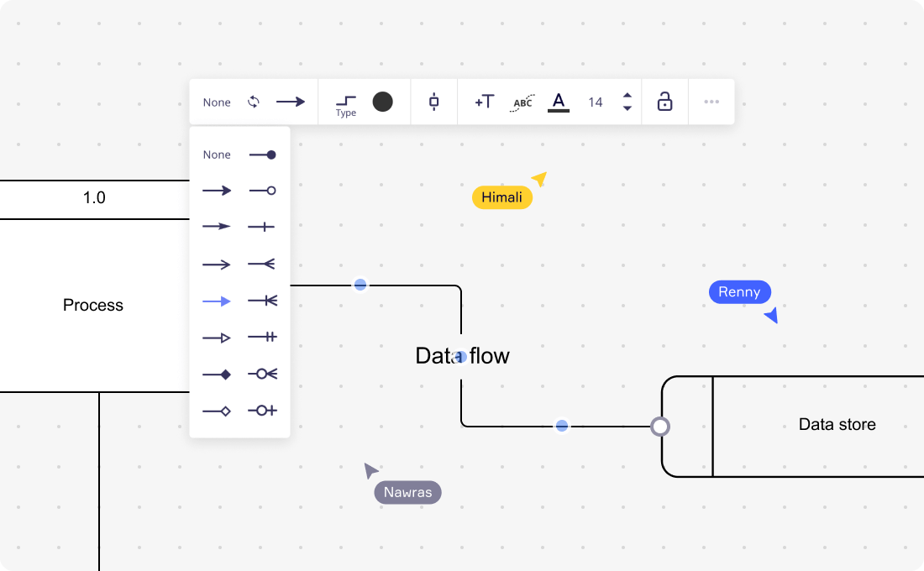Image resolution: width=924 pixels, height=571 pixels.
Task: Toggle spell check with the ABC icon
Action: tap(522, 102)
